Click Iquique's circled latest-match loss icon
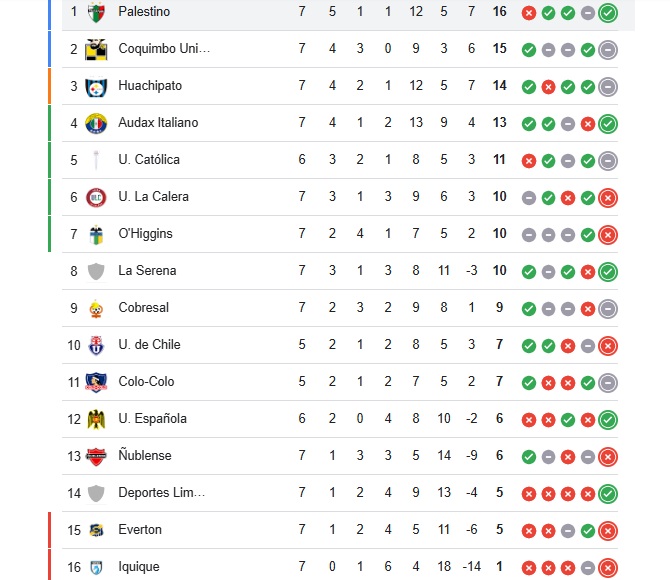This screenshot has height=580, width=670. [x=608, y=568]
